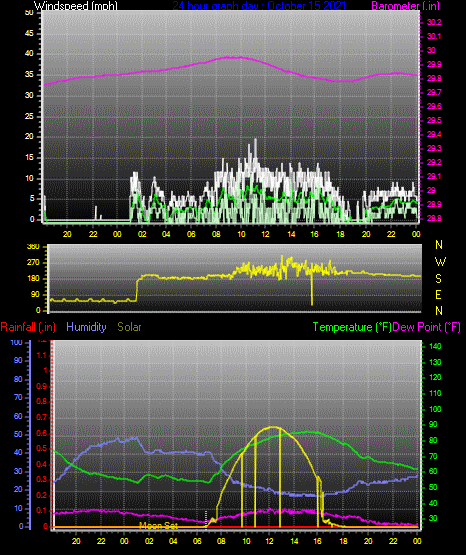
Task: Click temperature axis value "140"
Action: click(x=435, y=347)
